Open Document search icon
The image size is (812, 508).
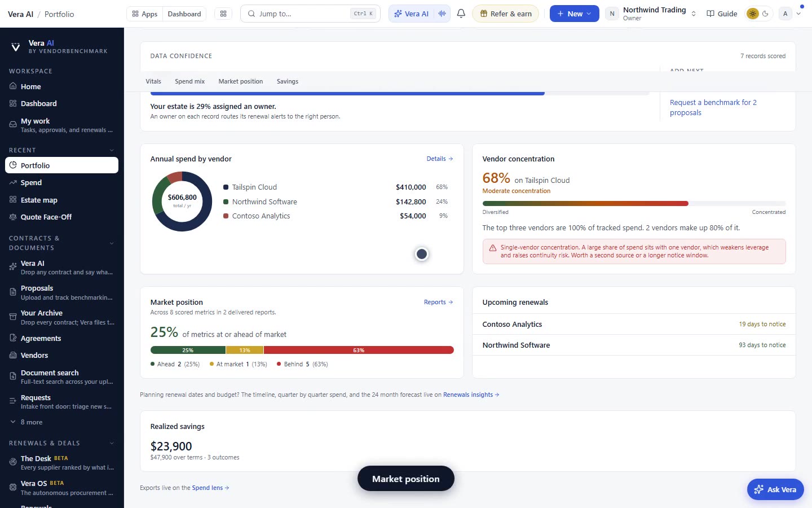13,376
